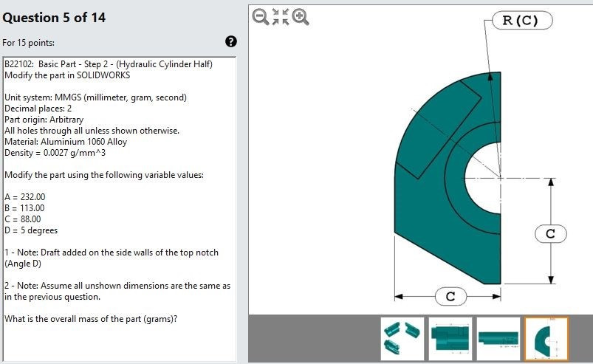Click the 'Unit system: MMGS' line
The width and height of the screenshot is (593, 364).
pos(96,97)
